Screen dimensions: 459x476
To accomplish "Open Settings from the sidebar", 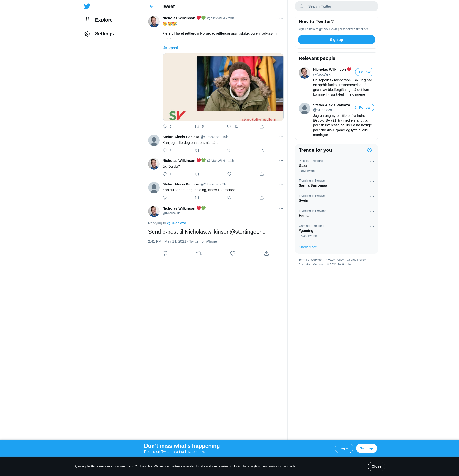I will [x=99, y=34].
